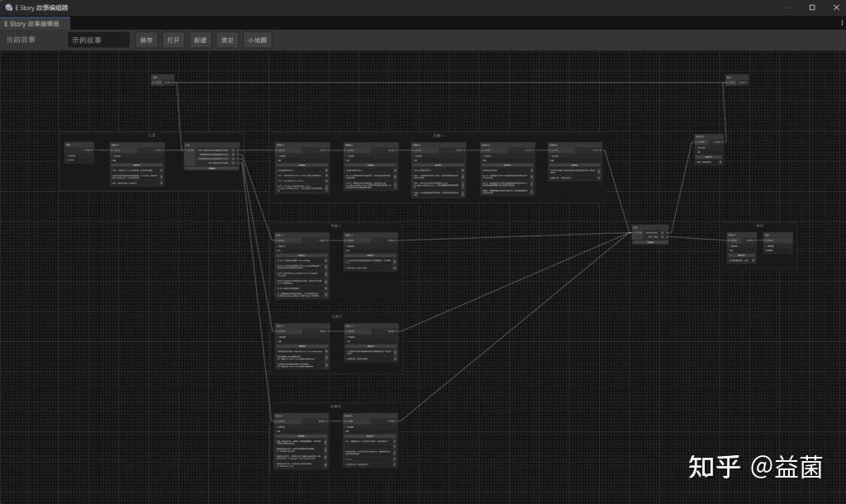The image size is (846, 504).
Task: Create a new story with the 新建 button
Action: (199, 40)
